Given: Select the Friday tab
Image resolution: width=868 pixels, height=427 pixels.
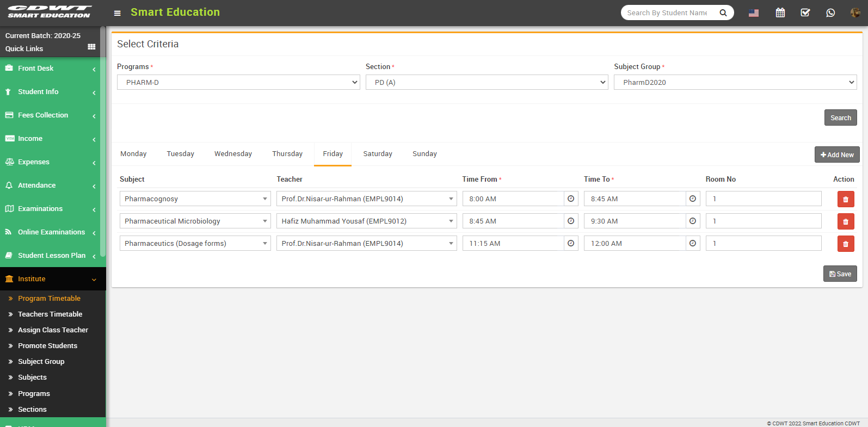Looking at the screenshot, I should click(333, 154).
